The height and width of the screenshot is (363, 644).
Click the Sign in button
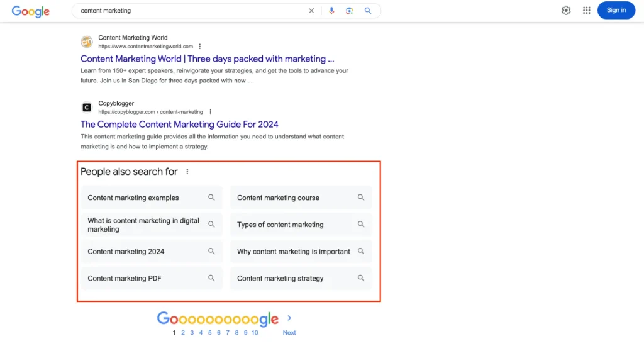[x=616, y=10]
